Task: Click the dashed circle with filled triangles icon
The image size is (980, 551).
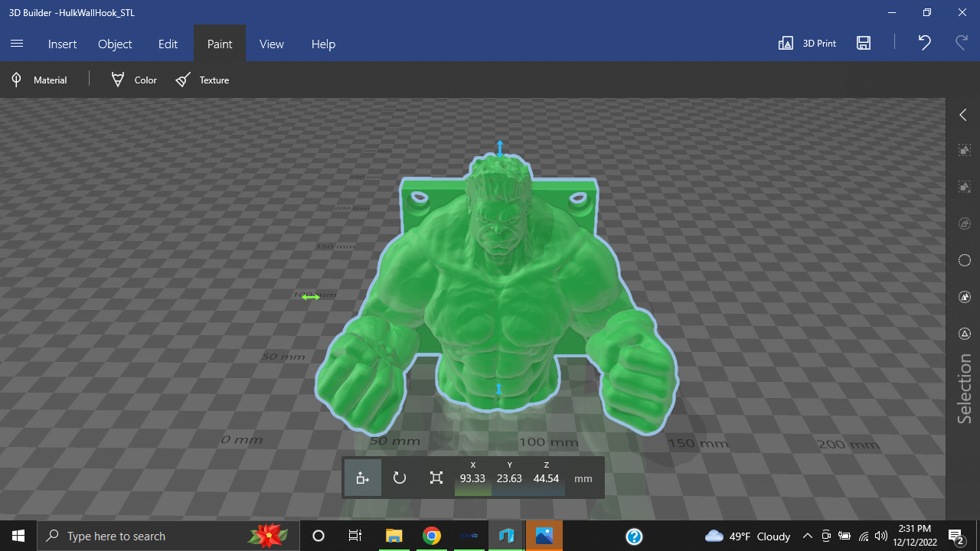Action: pyautogui.click(x=965, y=297)
